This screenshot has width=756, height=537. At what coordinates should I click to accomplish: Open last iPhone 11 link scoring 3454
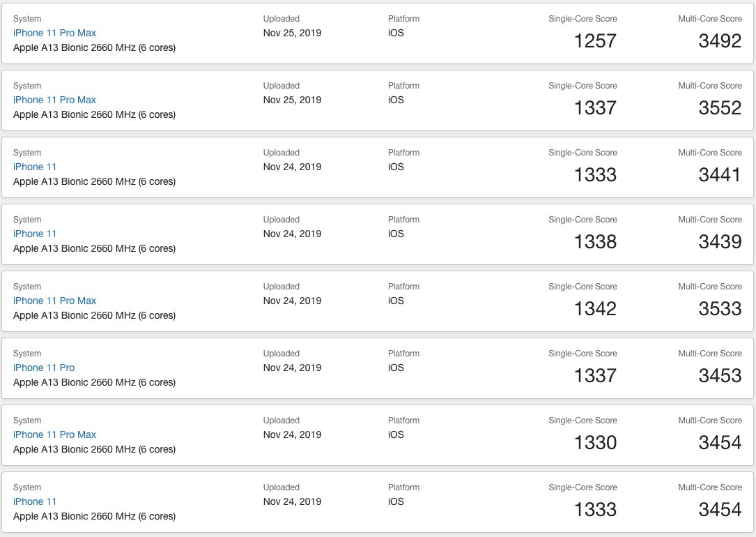(35, 501)
